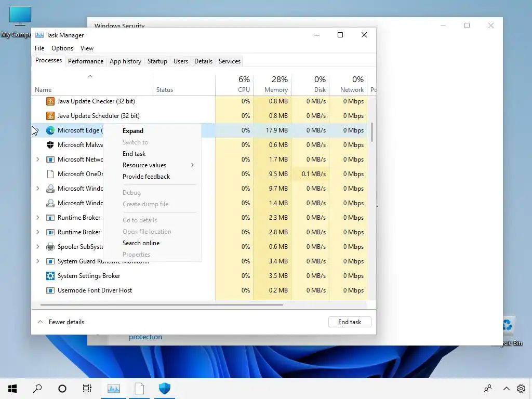Sort by the Memory column header
532x399 pixels.
click(x=272, y=85)
